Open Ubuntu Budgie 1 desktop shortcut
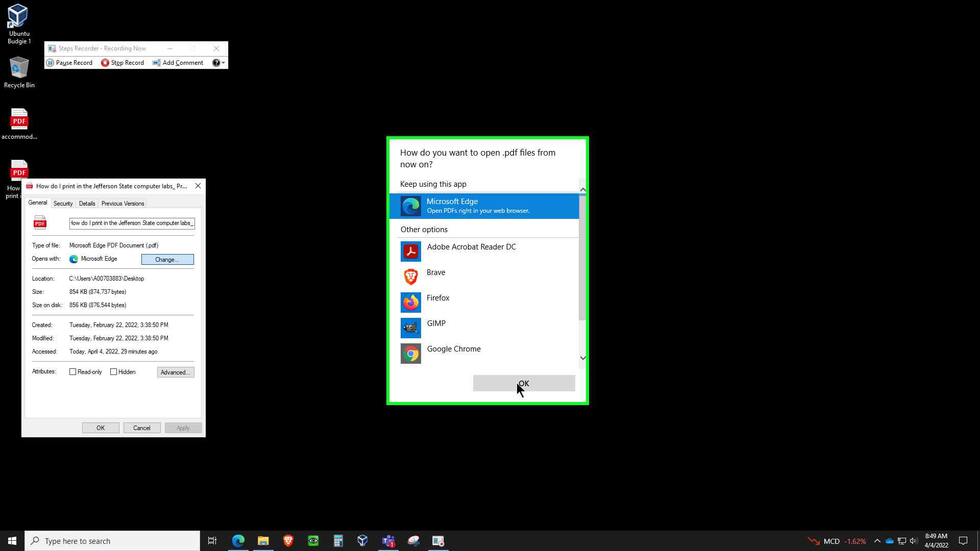The width and height of the screenshot is (980, 551). pyautogui.click(x=19, y=23)
